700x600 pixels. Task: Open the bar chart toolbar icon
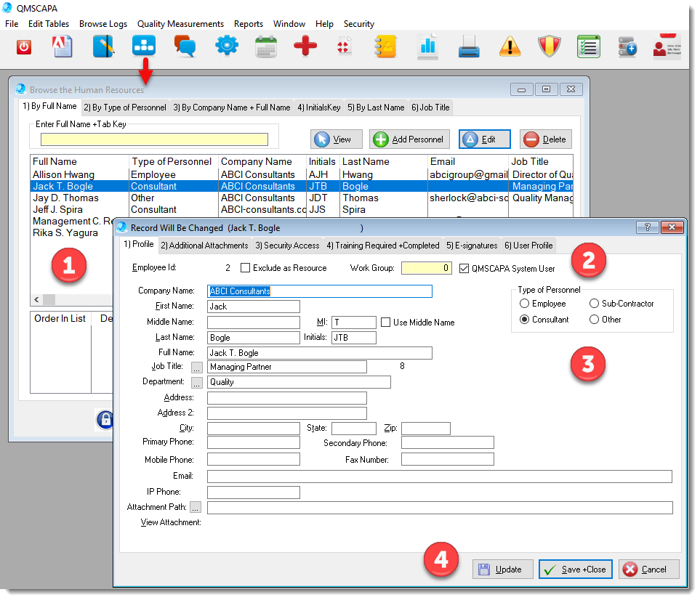click(x=427, y=47)
